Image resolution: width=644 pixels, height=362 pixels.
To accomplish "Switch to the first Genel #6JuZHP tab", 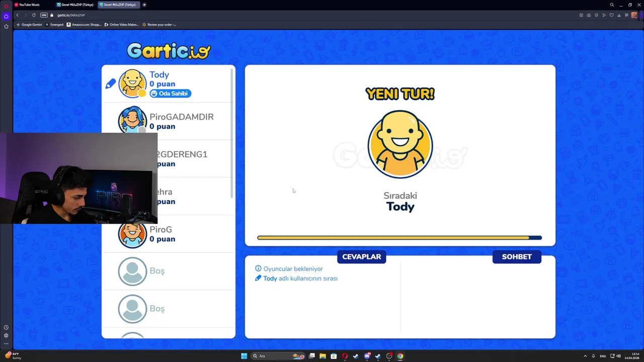I will pos(75,5).
